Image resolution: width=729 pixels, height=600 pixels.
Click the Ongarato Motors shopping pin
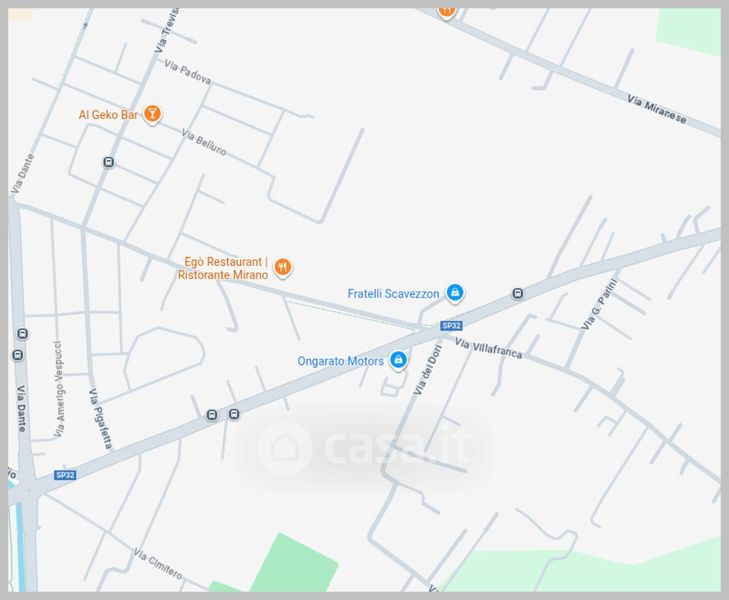click(398, 361)
